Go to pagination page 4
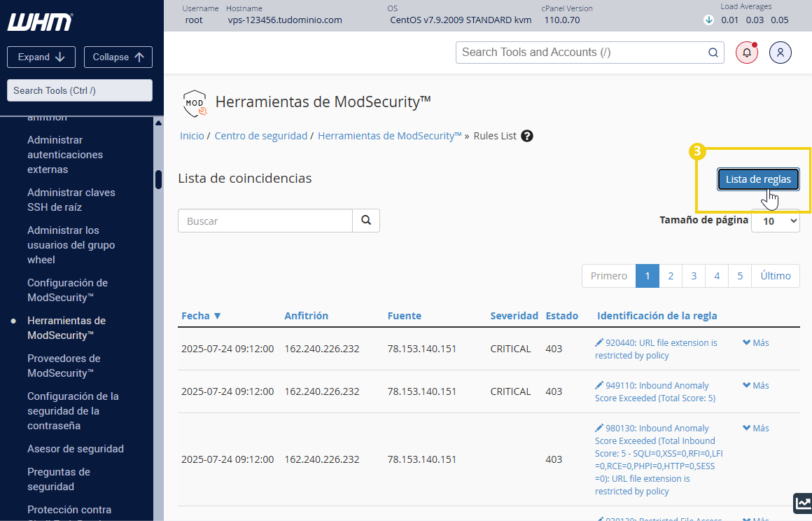Screen dimensions: 812x521 [717, 275]
